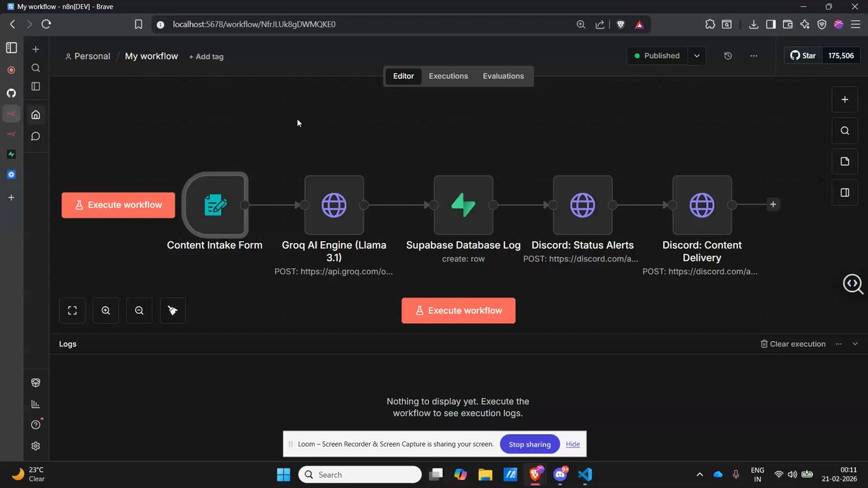Open n8n insights chart icon
868x488 pixels.
coord(36,404)
